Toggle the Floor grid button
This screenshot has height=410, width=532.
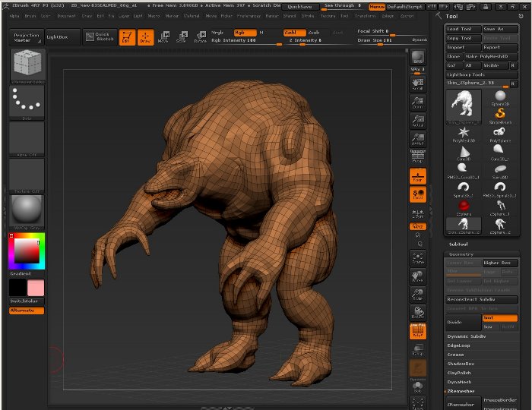[x=417, y=176]
